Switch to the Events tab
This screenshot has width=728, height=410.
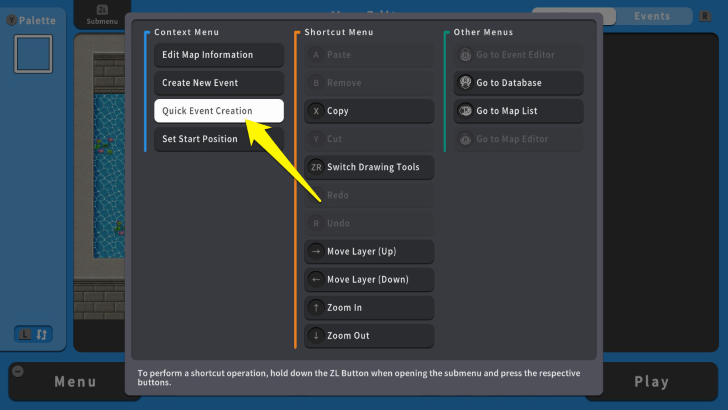click(x=652, y=16)
